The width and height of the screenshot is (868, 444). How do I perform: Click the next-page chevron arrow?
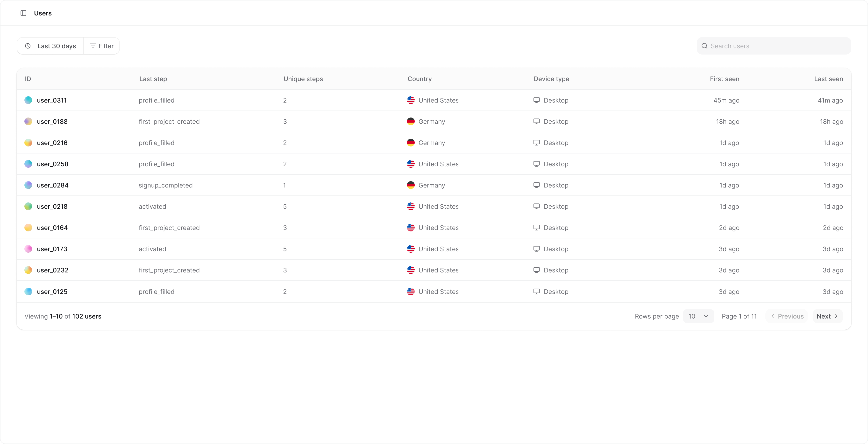tap(836, 316)
